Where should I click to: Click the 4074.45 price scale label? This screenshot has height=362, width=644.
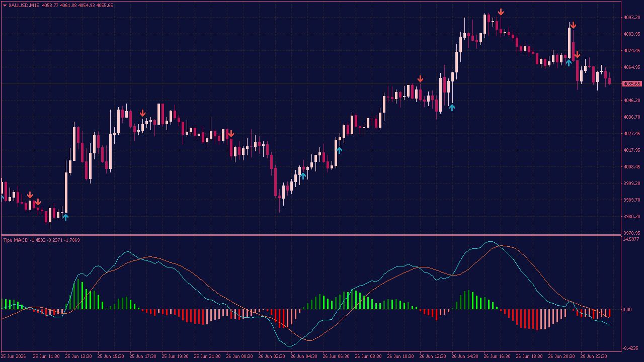631,51
